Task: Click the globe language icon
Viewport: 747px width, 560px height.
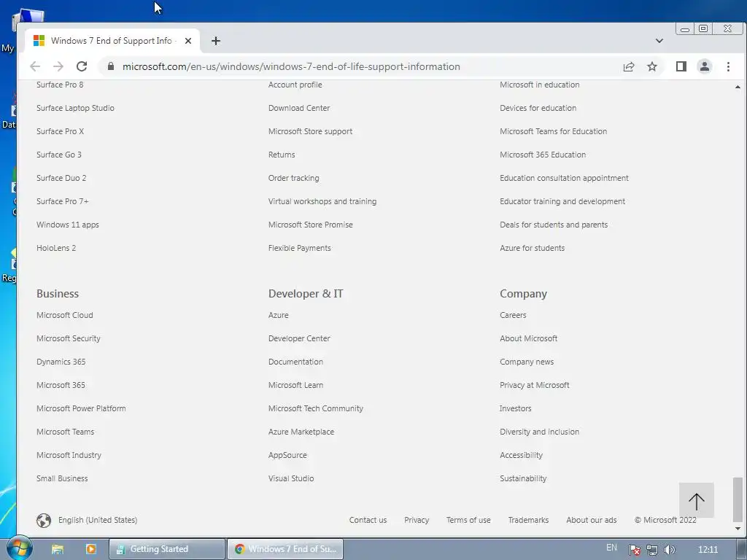Action: coord(44,520)
